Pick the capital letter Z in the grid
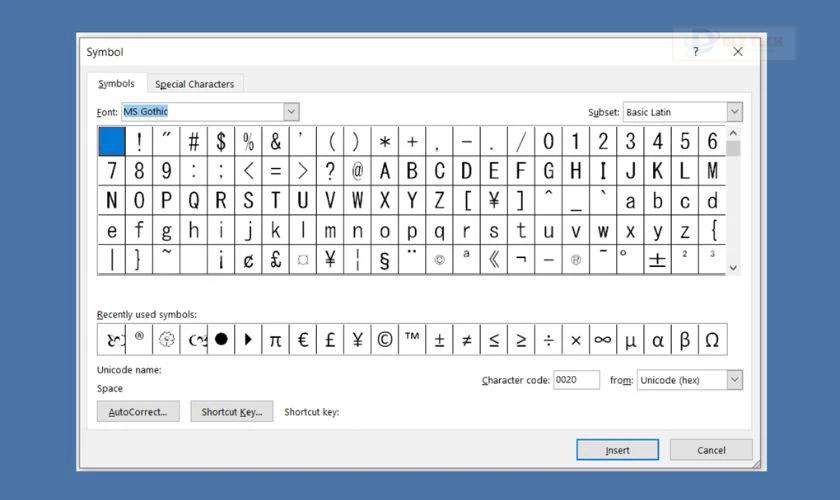The image size is (840, 500). (439, 200)
